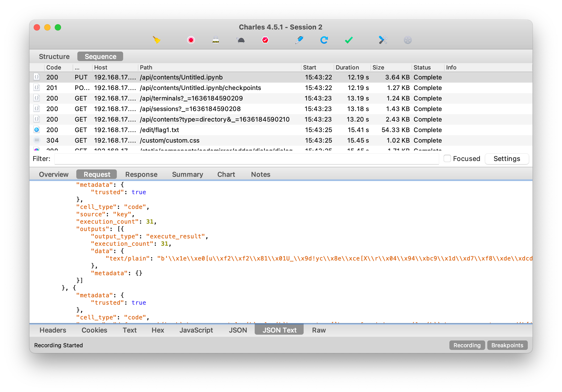Click the "text/plain" JSON key
Viewport: 562px width, 392px height.
tap(128, 258)
